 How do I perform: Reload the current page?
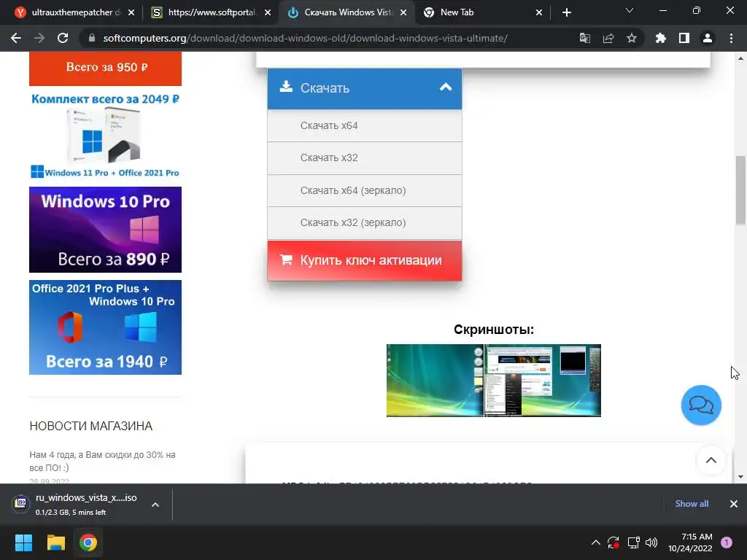pyautogui.click(x=63, y=38)
